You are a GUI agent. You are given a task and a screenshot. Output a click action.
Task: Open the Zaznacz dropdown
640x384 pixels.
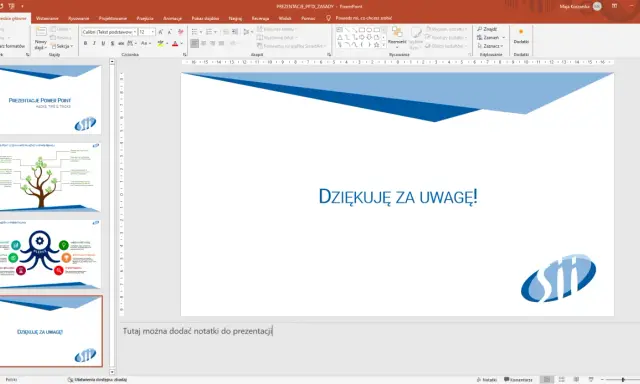coord(490,46)
